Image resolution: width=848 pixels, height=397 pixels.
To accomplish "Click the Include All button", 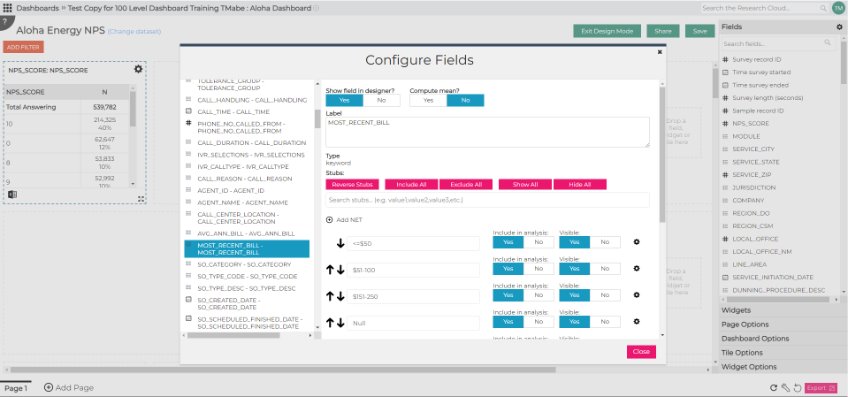I will pyautogui.click(x=412, y=184).
